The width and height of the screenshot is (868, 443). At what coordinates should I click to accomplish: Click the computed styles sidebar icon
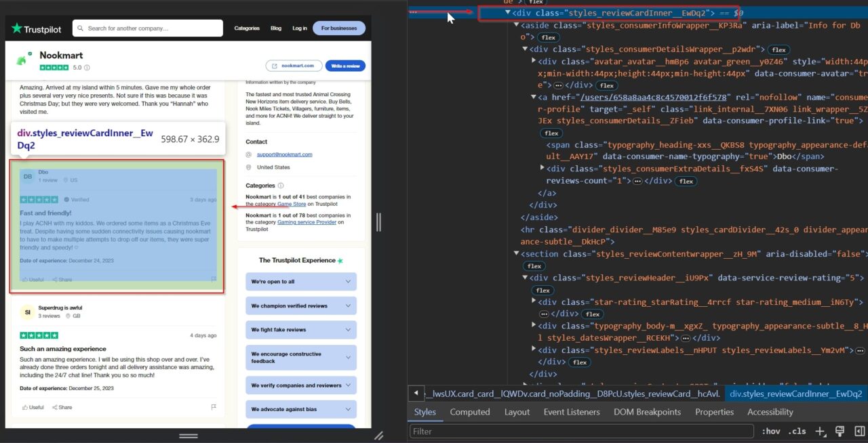pyautogui.click(x=859, y=431)
